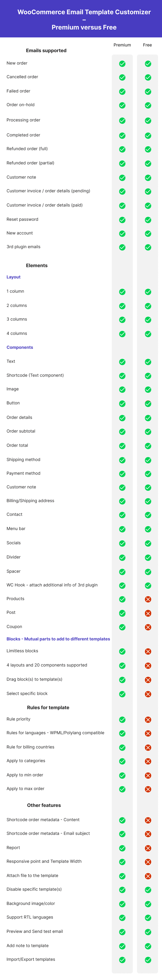162x980 pixels.
Task: Click Free checkmark for Cancelled order
Action: [x=148, y=77]
